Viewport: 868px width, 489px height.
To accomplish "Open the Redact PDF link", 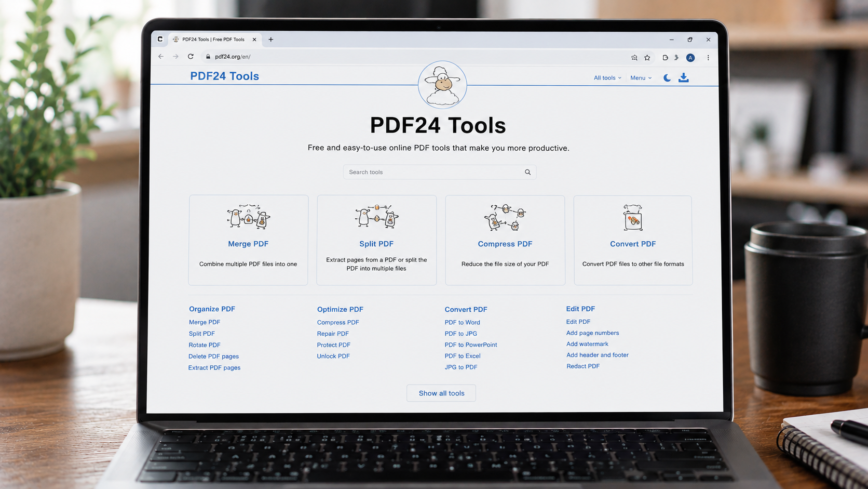I will (583, 366).
